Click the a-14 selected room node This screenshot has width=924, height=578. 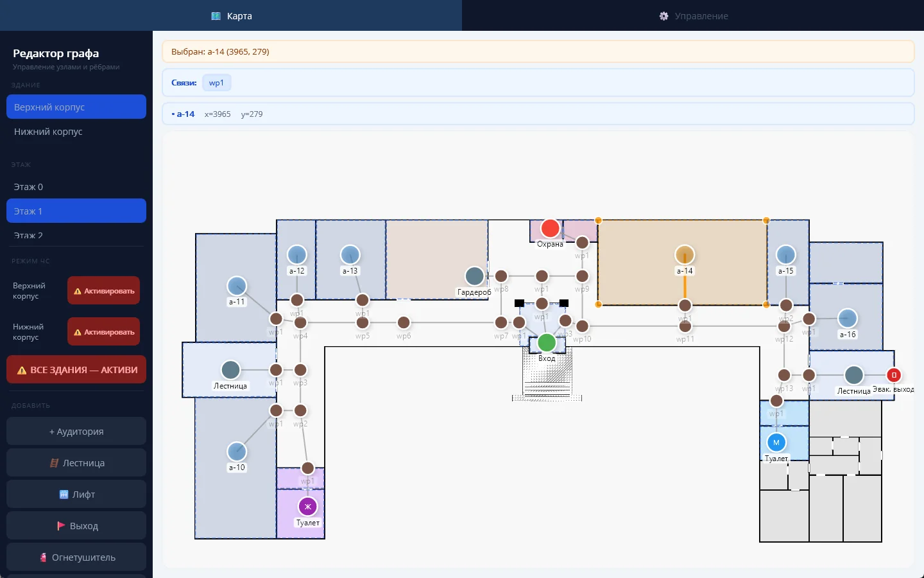click(685, 255)
